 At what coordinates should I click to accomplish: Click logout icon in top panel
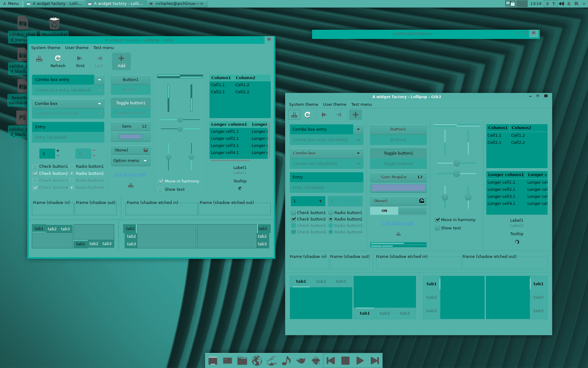point(584,4)
